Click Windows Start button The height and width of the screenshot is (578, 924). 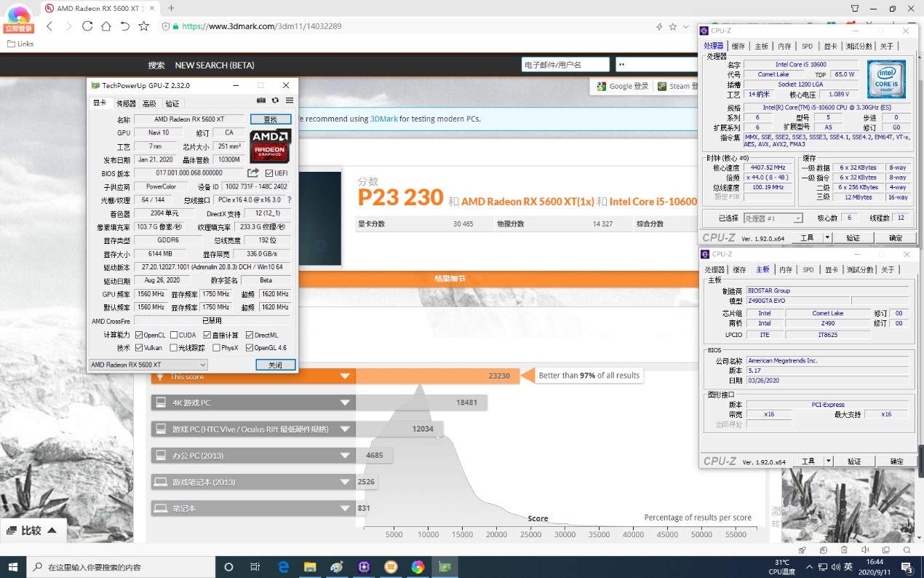pyautogui.click(x=13, y=566)
